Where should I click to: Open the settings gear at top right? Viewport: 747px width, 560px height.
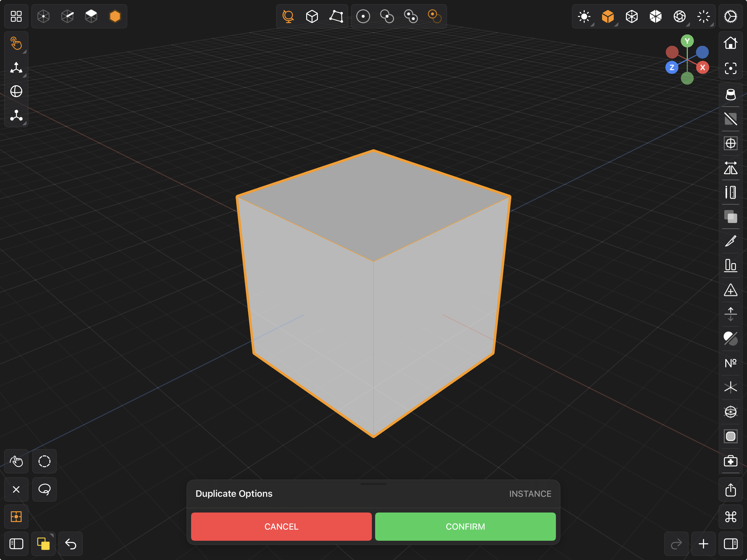coord(731,16)
